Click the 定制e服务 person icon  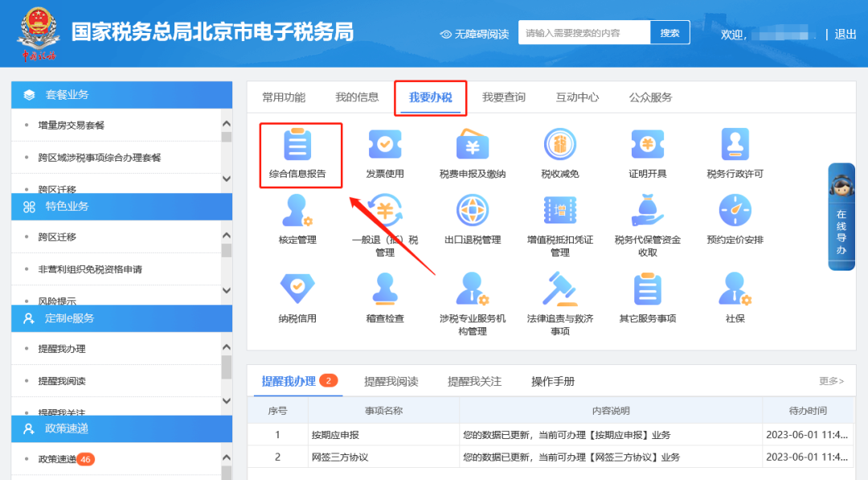point(29,319)
